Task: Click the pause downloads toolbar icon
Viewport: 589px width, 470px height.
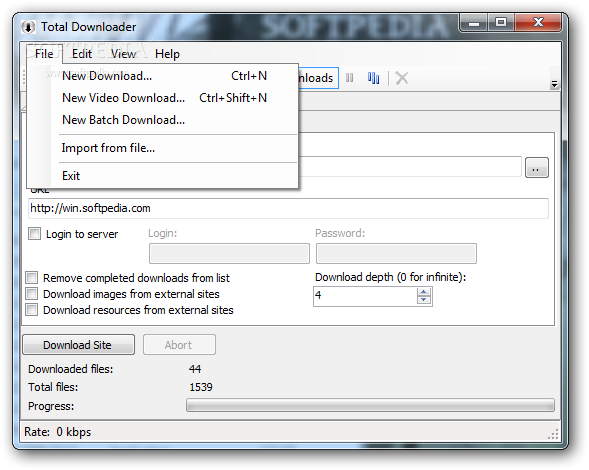Action: [x=349, y=78]
